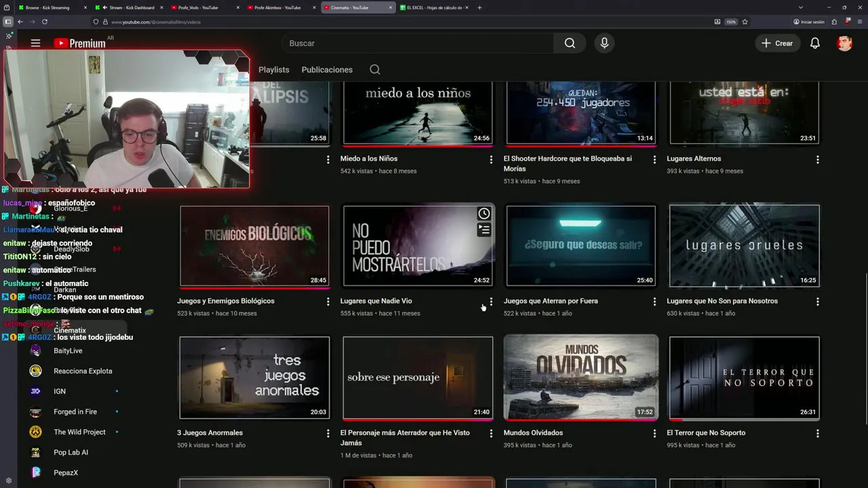Play lugares crueles thumbnail

pos(744,247)
